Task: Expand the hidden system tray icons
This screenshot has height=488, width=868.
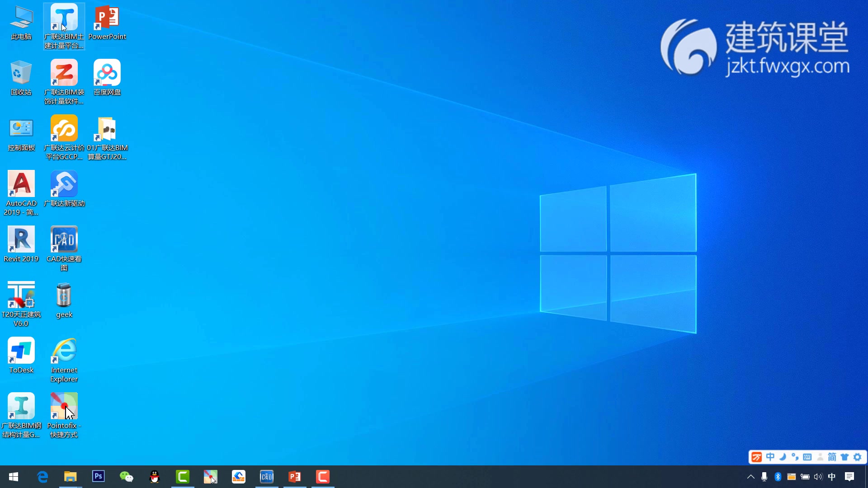Action: [x=750, y=477]
